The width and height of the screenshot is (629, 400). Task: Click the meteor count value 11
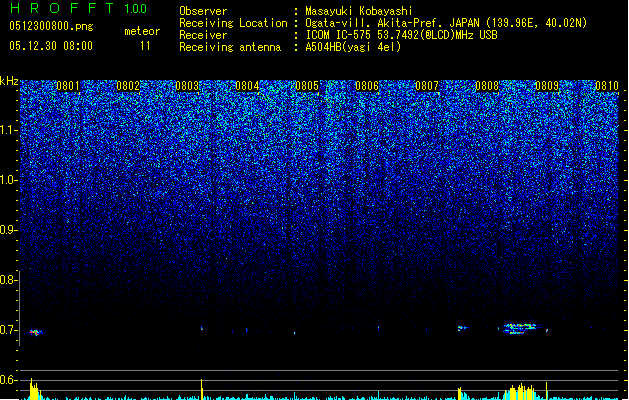[x=145, y=46]
